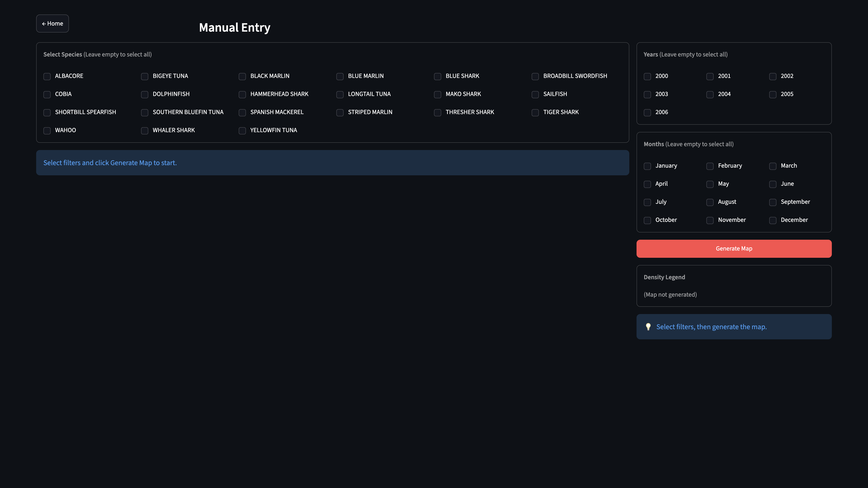The height and width of the screenshot is (488, 868).
Task: Toggle the September checkbox
Action: coord(773,202)
